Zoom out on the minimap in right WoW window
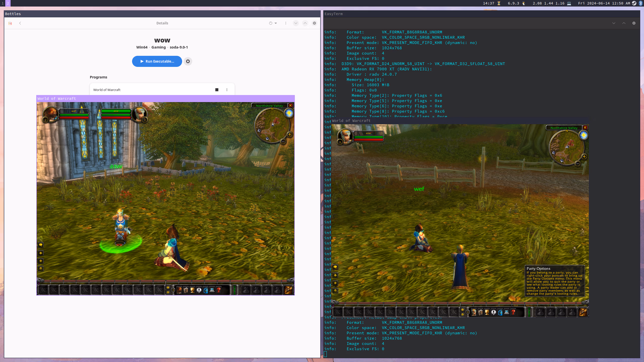Screen dimensions: 644x362 click(578, 164)
